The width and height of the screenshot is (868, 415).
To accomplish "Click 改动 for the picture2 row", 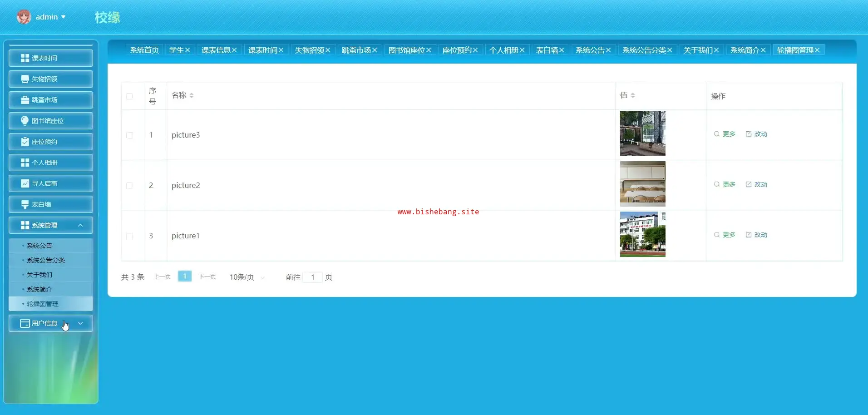I will (x=756, y=184).
